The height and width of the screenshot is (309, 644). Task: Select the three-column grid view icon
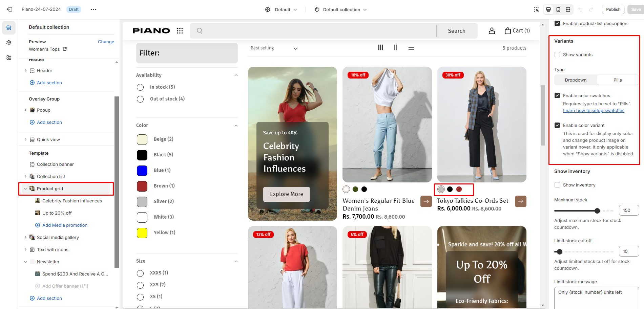(x=381, y=48)
